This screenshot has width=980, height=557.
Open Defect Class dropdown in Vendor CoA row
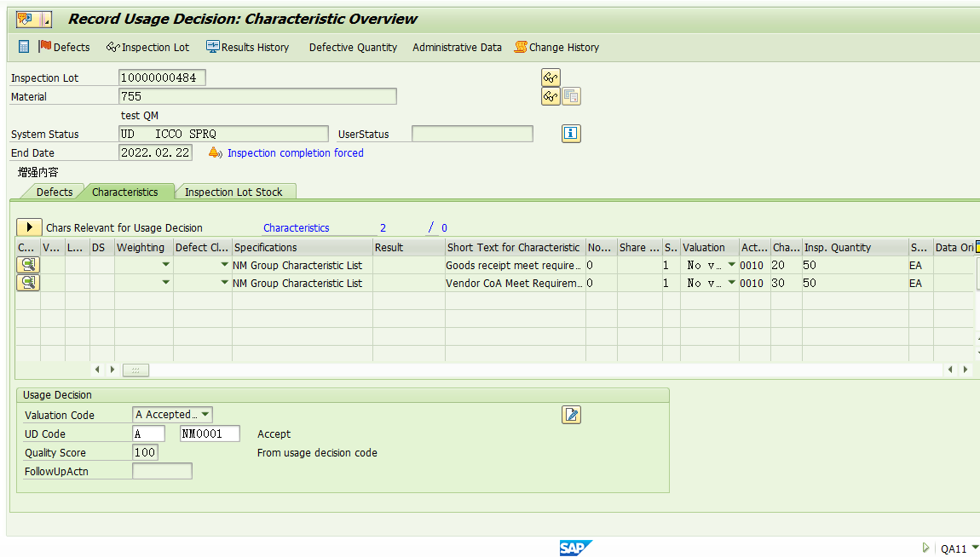coord(224,283)
